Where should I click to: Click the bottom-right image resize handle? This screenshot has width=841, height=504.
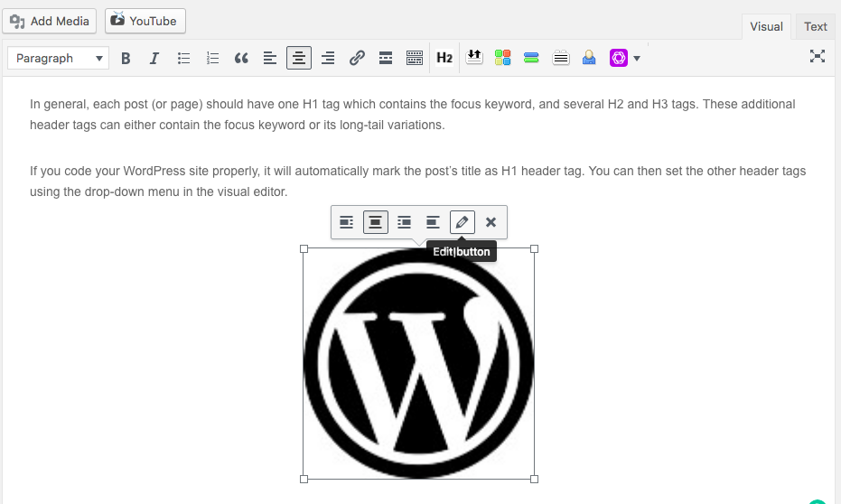coord(534,480)
